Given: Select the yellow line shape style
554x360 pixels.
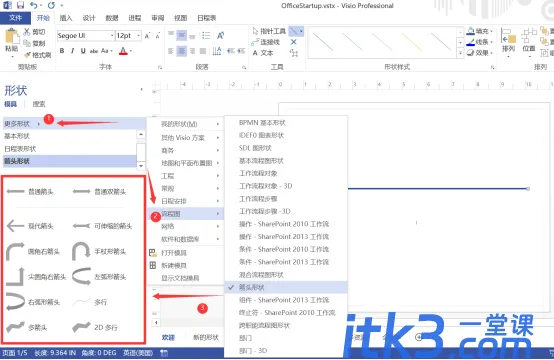Looking at the screenshot, I should pyautogui.click(x=412, y=42).
